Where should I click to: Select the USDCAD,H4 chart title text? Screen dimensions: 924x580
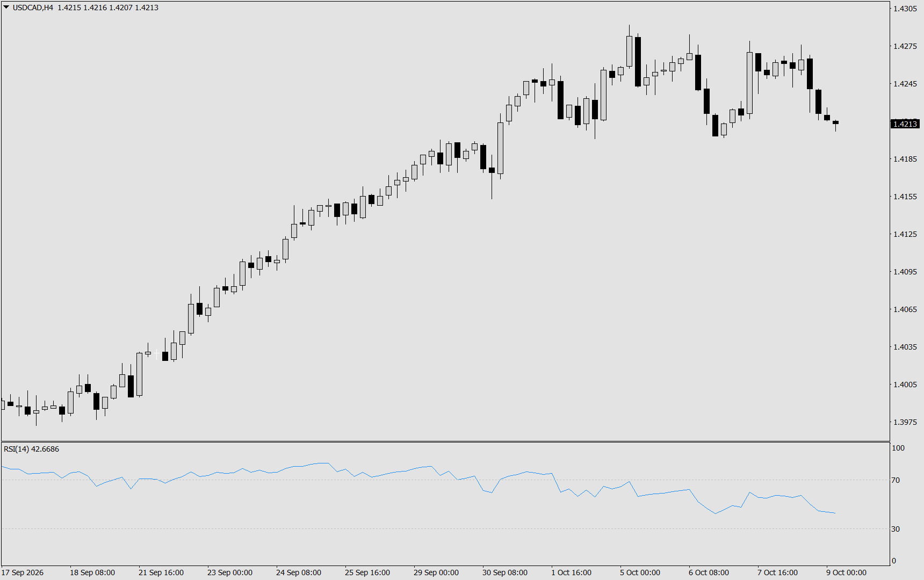(33, 8)
